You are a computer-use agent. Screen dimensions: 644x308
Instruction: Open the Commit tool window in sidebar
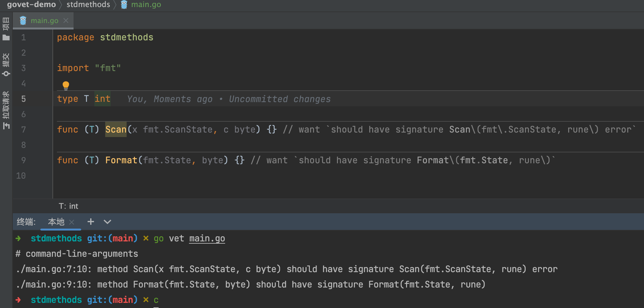(6, 65)
